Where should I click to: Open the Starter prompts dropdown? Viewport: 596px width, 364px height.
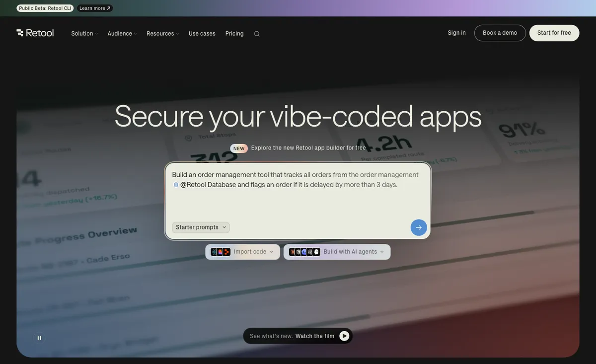pos(201,227)
